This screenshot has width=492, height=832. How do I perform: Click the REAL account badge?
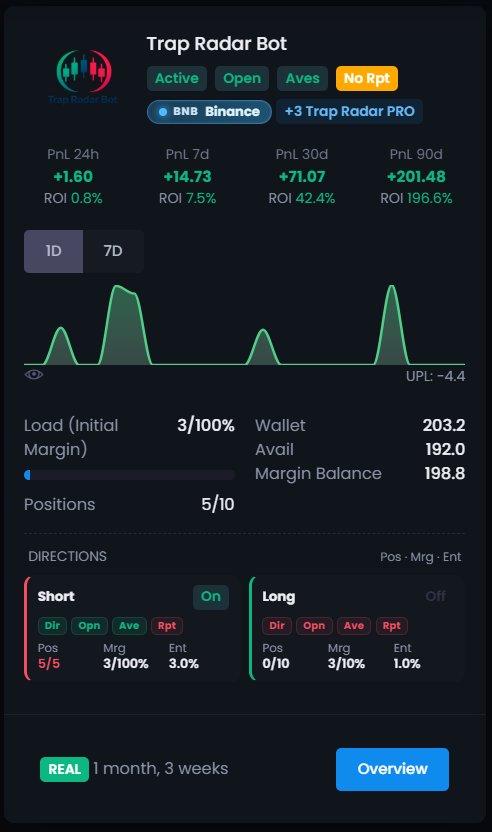tap(64, 769)
